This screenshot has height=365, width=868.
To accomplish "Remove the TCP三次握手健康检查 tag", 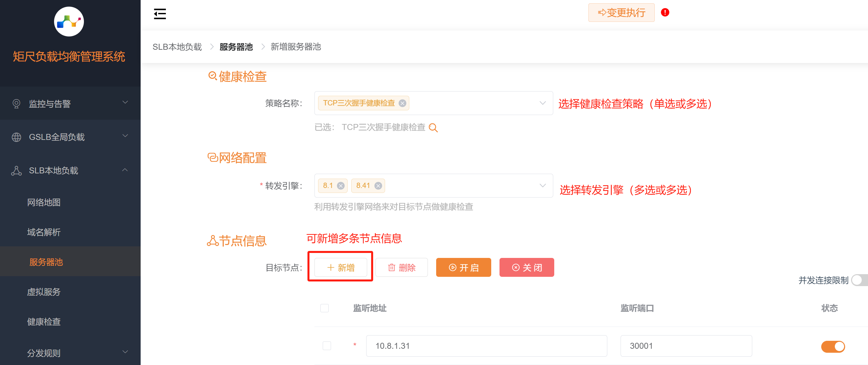I will pos(402,103).
